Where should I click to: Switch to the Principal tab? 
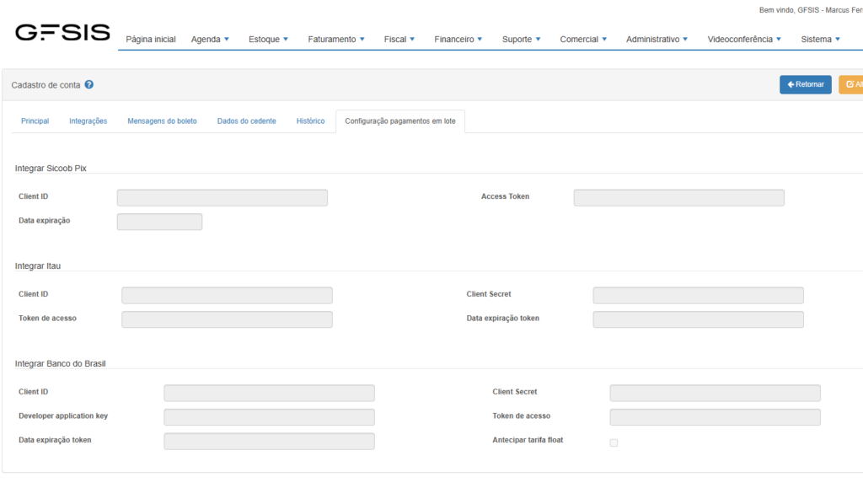coord(35,121)
